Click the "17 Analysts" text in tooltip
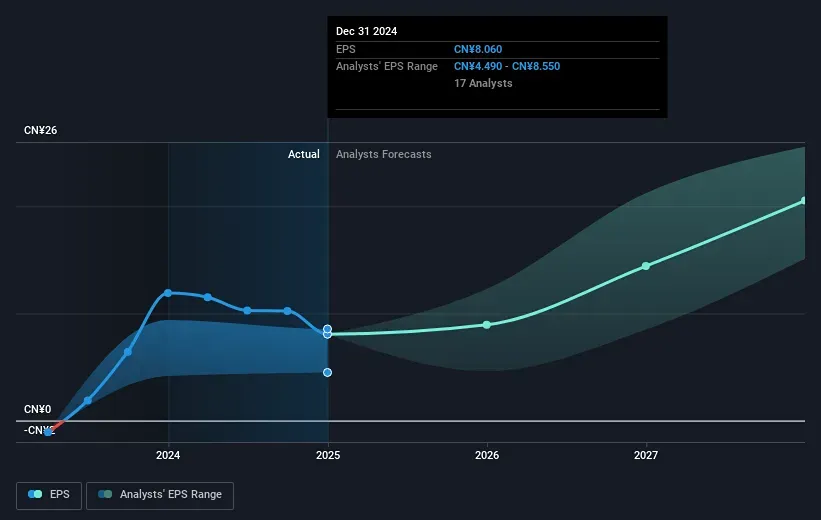 click(483, 84)
